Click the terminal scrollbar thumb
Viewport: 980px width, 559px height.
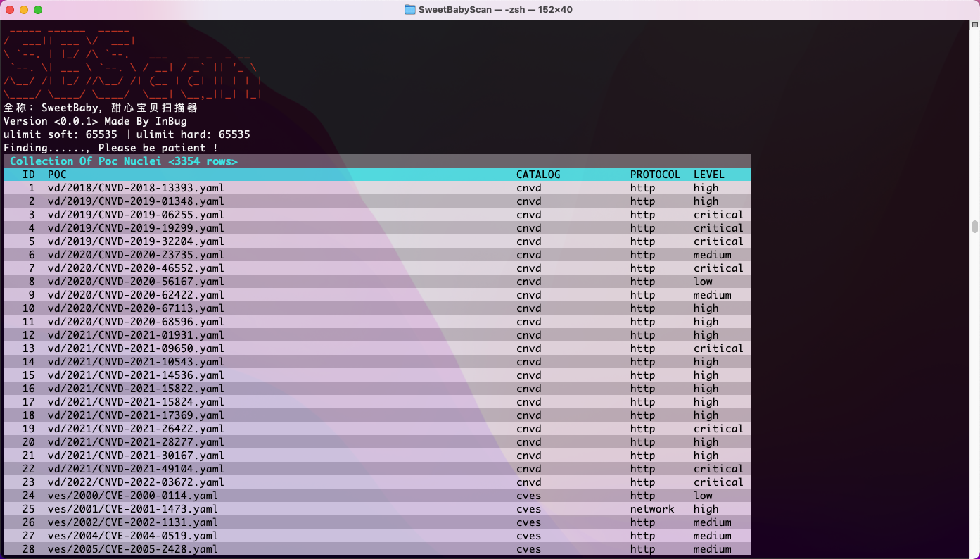click(975, 227)
